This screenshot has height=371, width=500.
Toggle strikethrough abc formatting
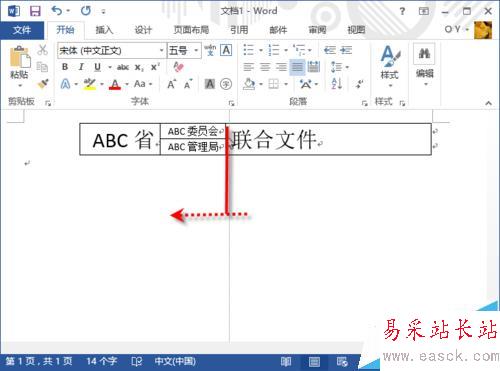tap(123, 67)
